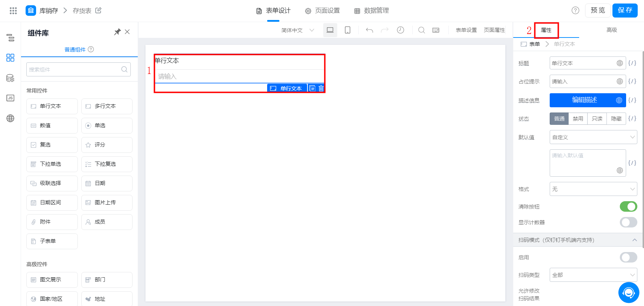
Task: Click the 编辑描述 button
Action: (588, 100)
